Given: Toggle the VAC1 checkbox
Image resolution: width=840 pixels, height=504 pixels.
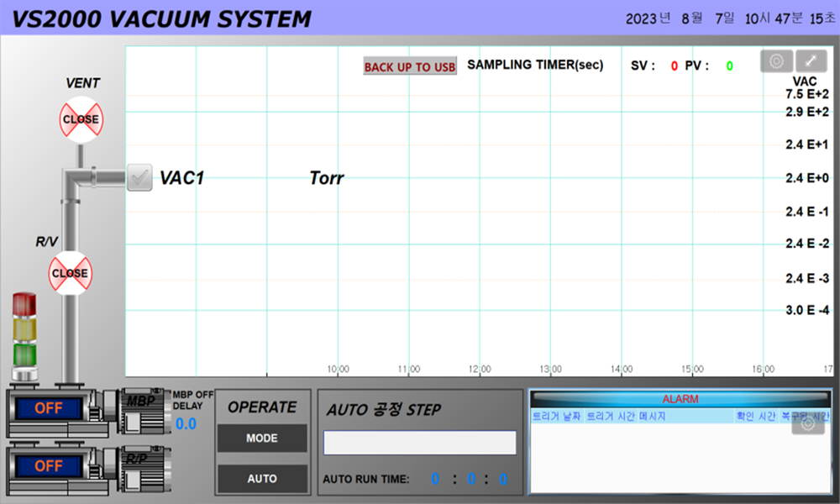Looking at the screenshot, I should click(x=139, y=177).
